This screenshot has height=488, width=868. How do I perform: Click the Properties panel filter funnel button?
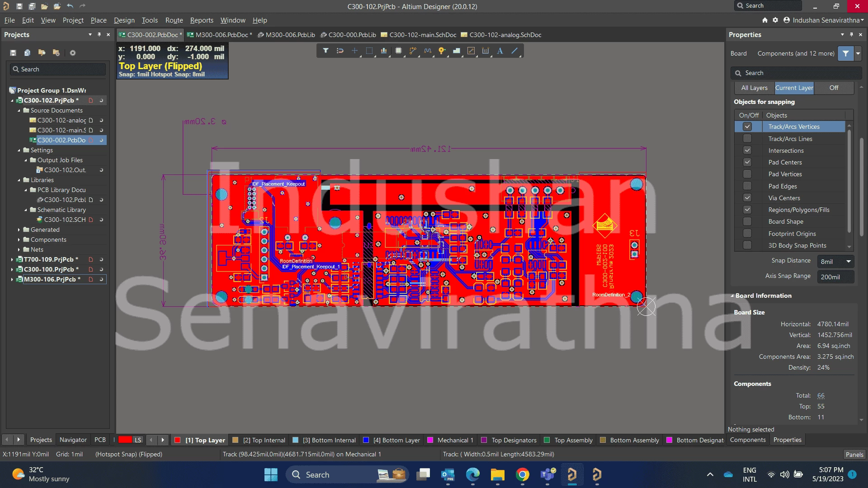tap(845, 53)
